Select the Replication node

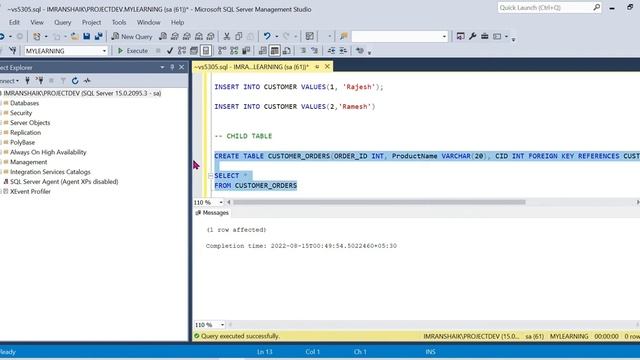(25, 133)
